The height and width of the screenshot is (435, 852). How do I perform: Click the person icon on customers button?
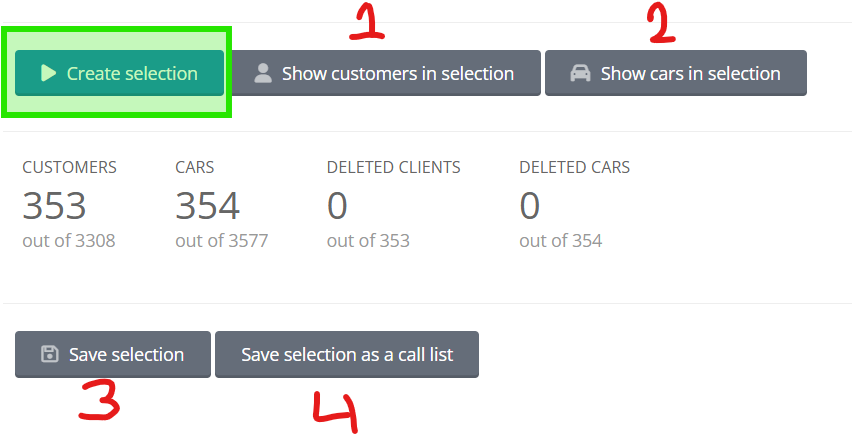pyautogui.click(x=263, y=73)
